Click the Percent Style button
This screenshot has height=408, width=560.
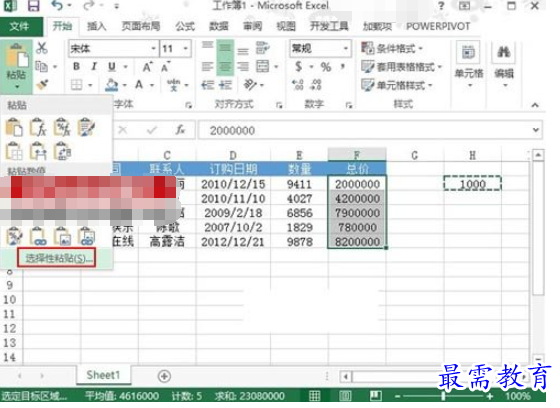click(x=326, y=67)
